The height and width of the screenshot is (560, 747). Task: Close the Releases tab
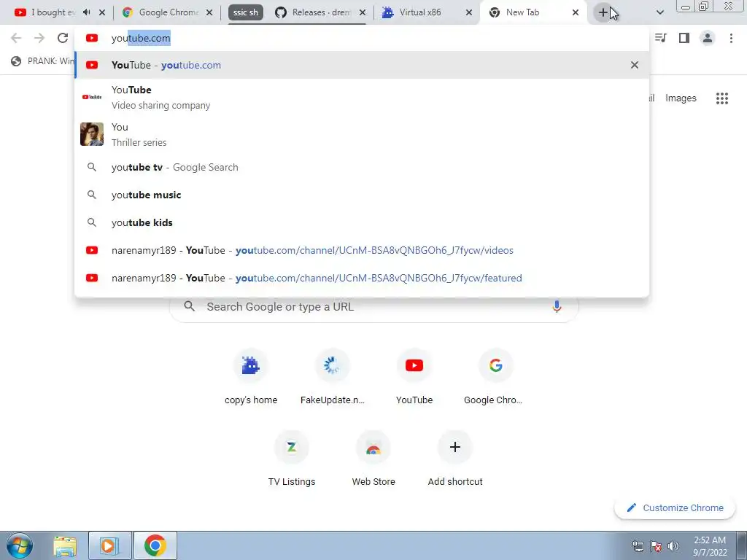click(x=363, y=12)
